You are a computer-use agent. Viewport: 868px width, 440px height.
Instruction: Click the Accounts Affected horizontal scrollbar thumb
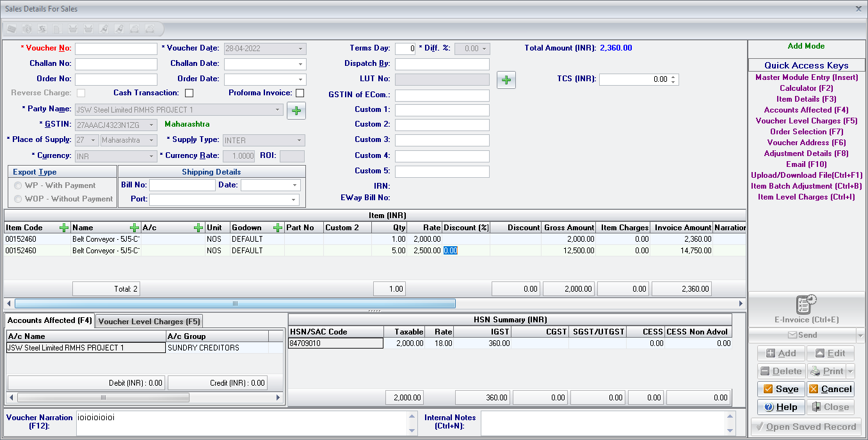pos(102,398)
